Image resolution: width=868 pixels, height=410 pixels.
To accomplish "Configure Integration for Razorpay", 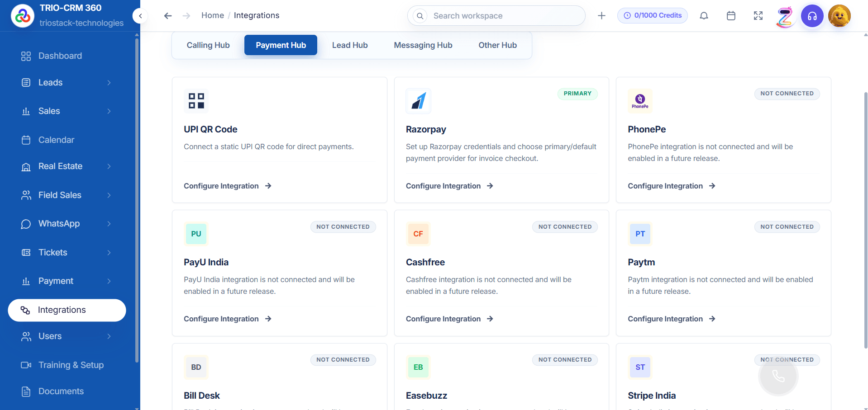I will coord(449,186).
